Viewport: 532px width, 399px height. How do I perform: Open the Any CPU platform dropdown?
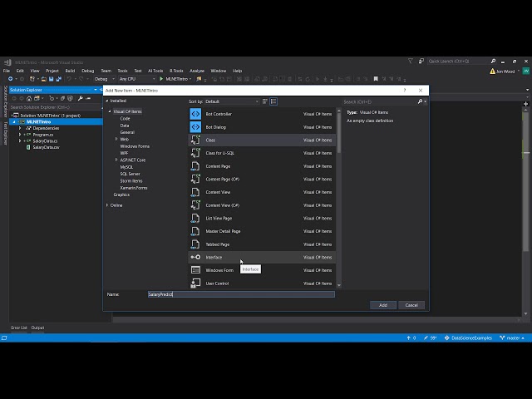point(137,79)
